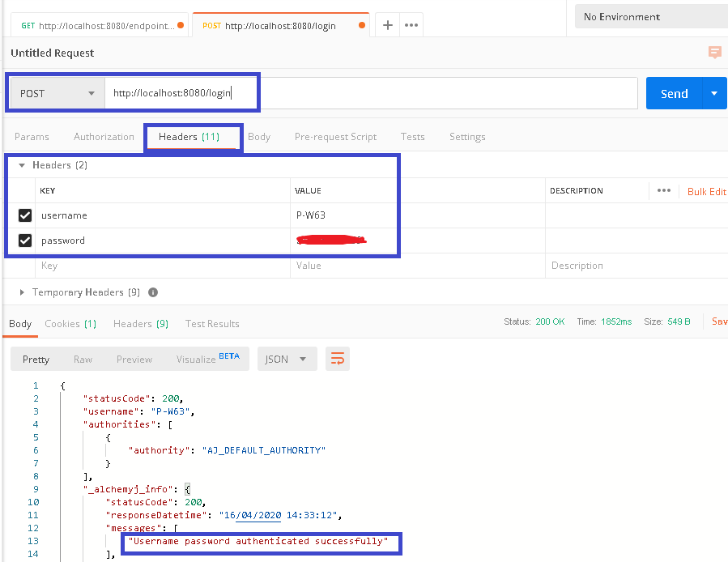Image resolution: width=728 pixels, height=562 pixels.
Task: Click unsaved dot on the POST login tab
Action: 362,25
